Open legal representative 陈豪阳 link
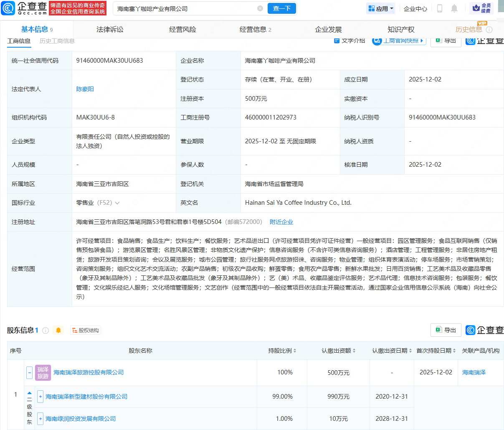Viewport: 504px width, 430px height. (85, 89)
